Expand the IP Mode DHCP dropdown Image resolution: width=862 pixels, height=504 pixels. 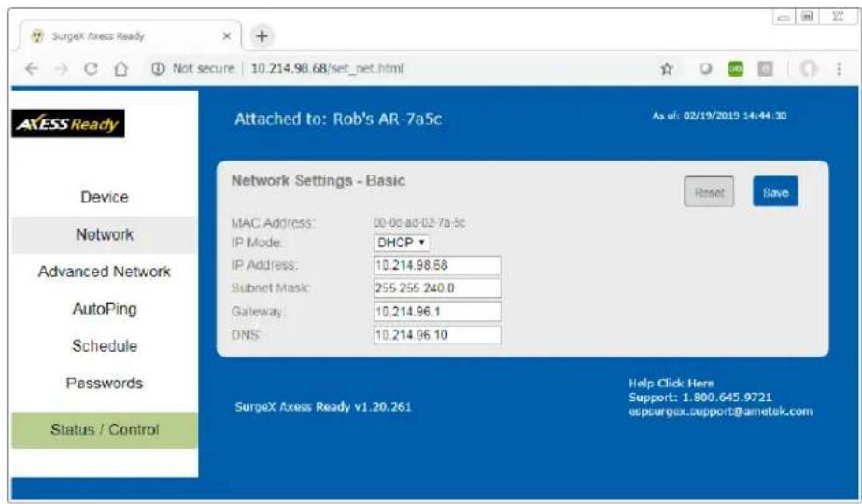point(402,243)
